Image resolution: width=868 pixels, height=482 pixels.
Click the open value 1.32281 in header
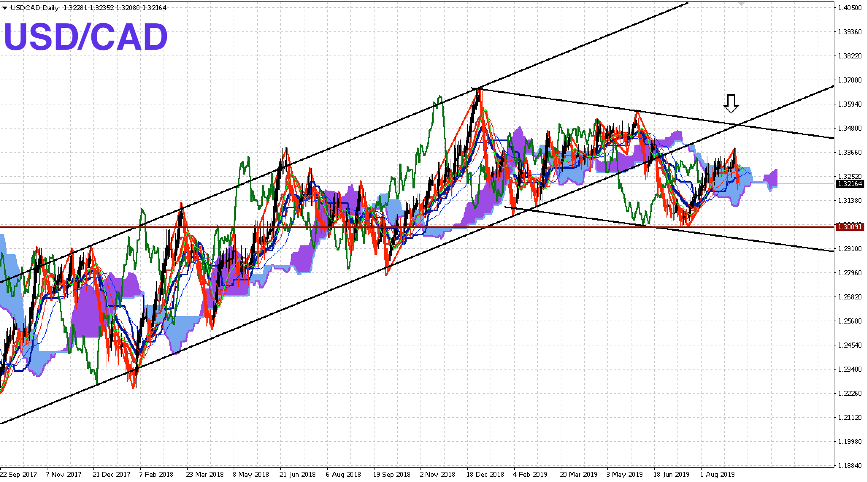pyautogui.click(x=75, y=8)
